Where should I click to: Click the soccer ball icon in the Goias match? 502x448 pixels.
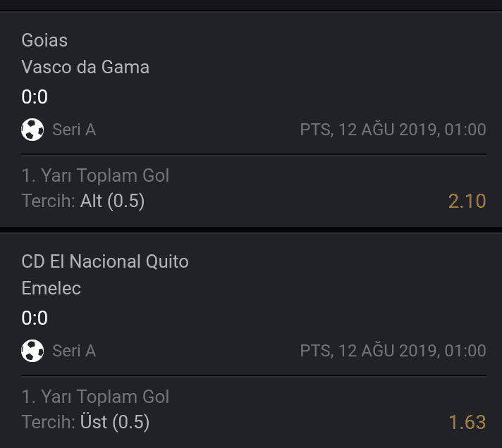pyautogui.click(x=32, y=130)
